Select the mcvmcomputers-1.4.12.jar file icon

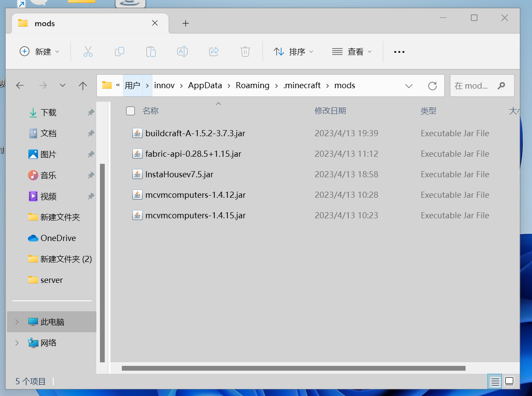(137, 195)
